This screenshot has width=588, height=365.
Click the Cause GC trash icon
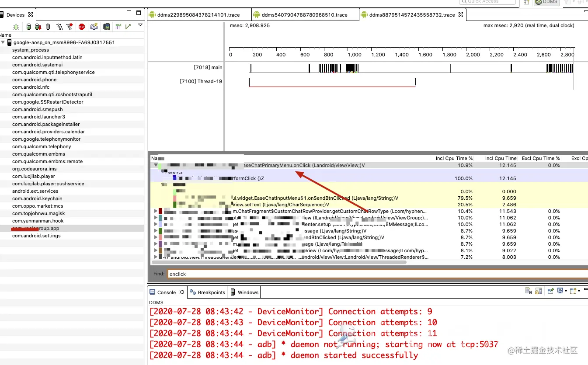[x=48, y=27]
